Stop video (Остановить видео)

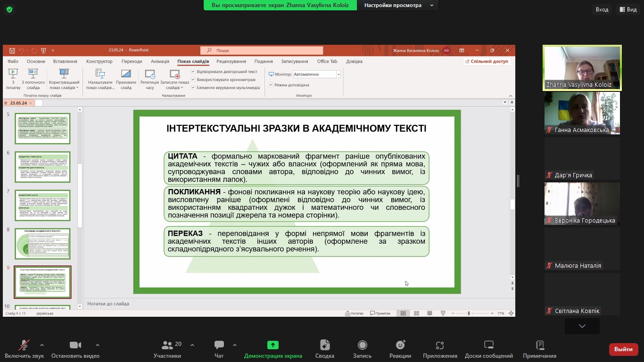(x=75, y=349)
